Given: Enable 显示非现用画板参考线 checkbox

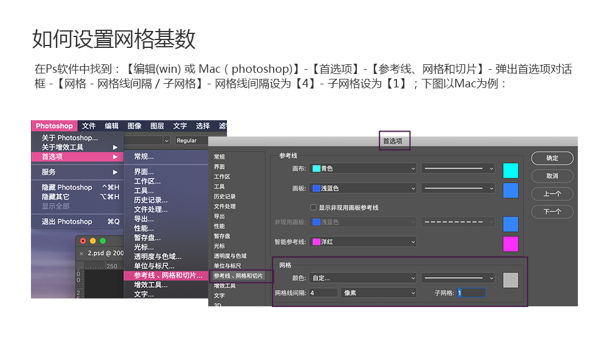Looking at the screenshot, I should pos(313,207).
